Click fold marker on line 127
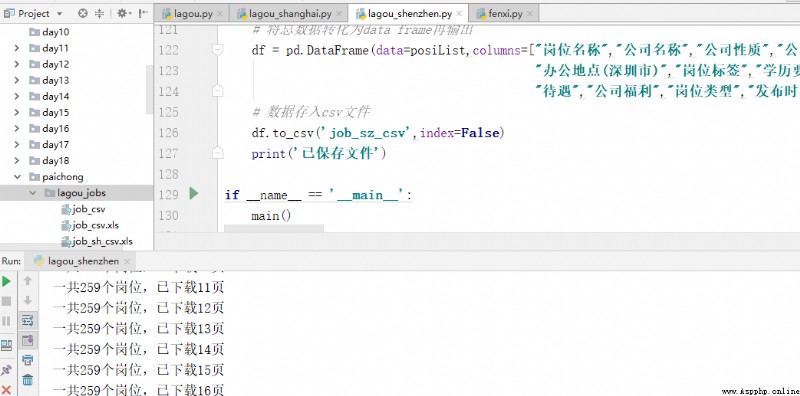This screenshot has width=800, height=396. click(x=217, y=153)
